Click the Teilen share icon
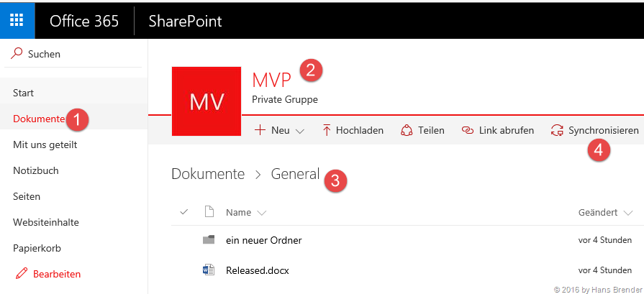 407,130
